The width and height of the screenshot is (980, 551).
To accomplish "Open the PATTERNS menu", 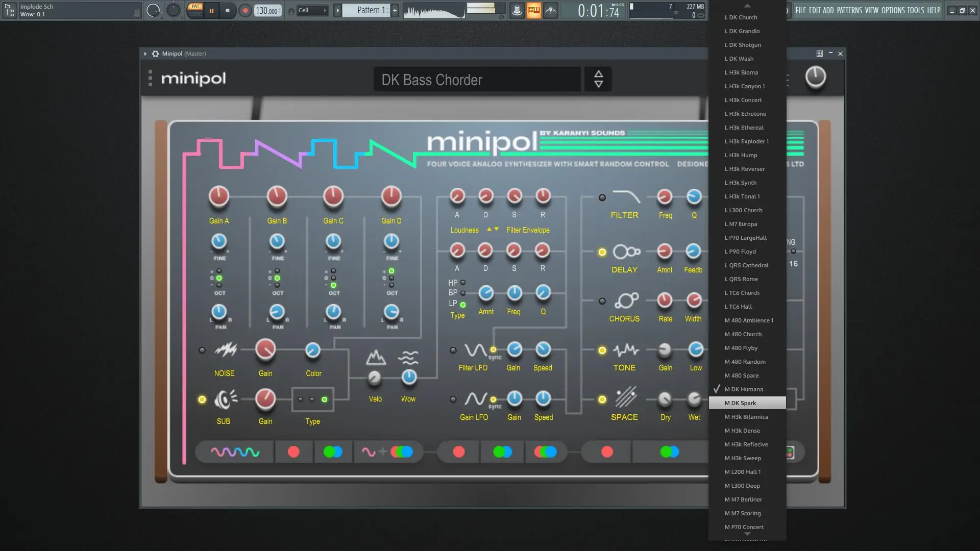I will (849, 10).
